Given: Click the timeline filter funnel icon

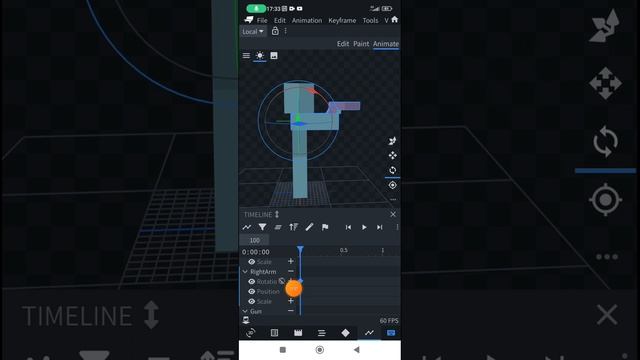Looking at the screenshot, I should (x=262, y=227).
